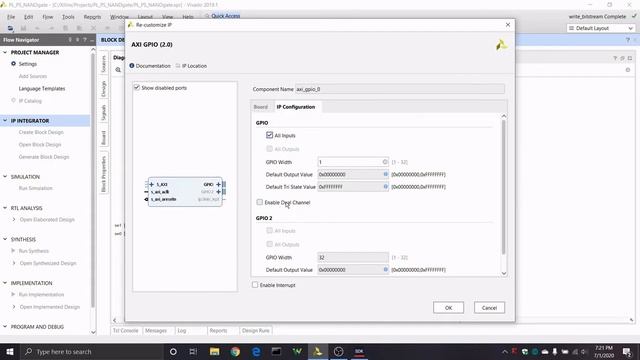The image size is (640, 360).
Task: Click Generate Block Design
Action: coord(44,157)
